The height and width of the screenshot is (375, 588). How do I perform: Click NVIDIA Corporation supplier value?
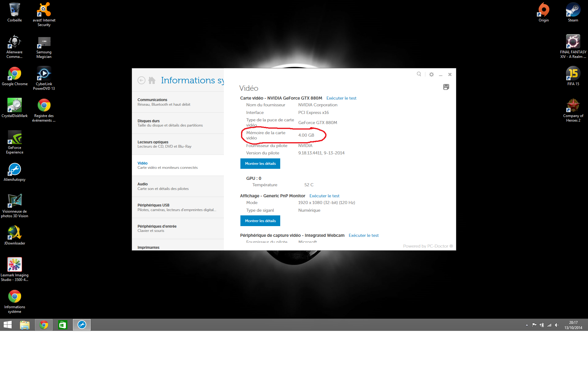318,105
